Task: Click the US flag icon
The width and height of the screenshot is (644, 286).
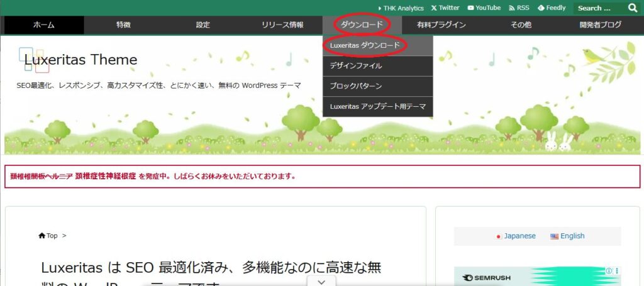Action: point(555,237)
